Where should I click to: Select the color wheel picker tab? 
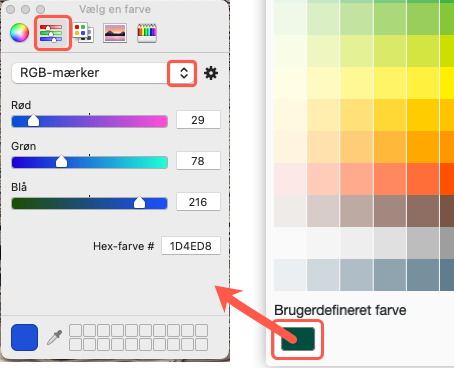19,33
